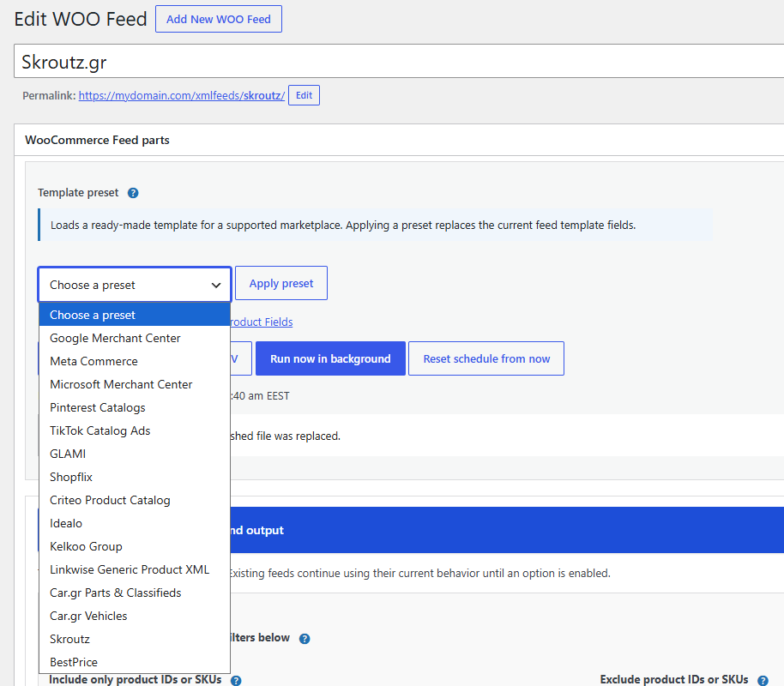Click the blue 'nd output' section bar

(x=507, y=530)
